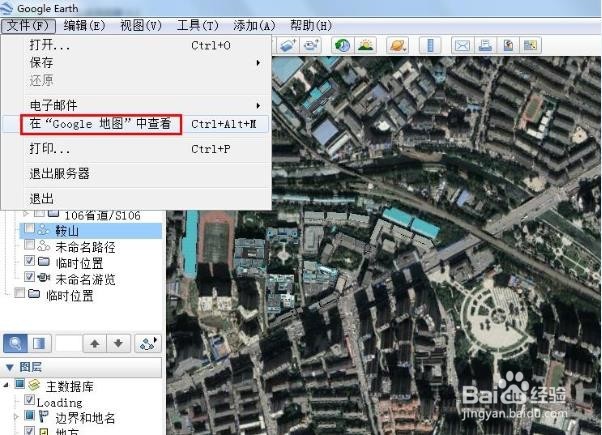Open the planet switcher Saturn icon
Image resolution: width=602 pixels, height=435 pixels.
point(397,45)
